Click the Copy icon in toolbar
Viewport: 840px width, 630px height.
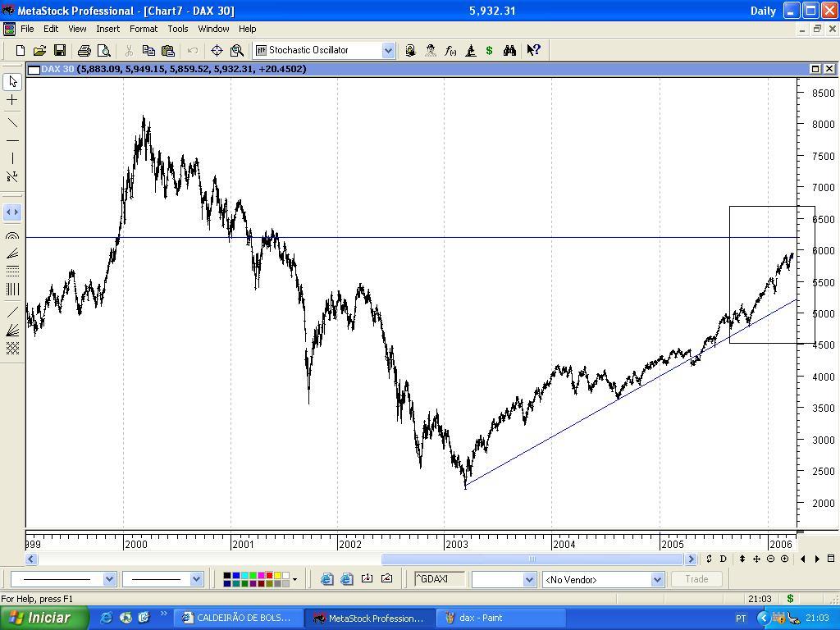pyautogui.click(x=148, y=50)
